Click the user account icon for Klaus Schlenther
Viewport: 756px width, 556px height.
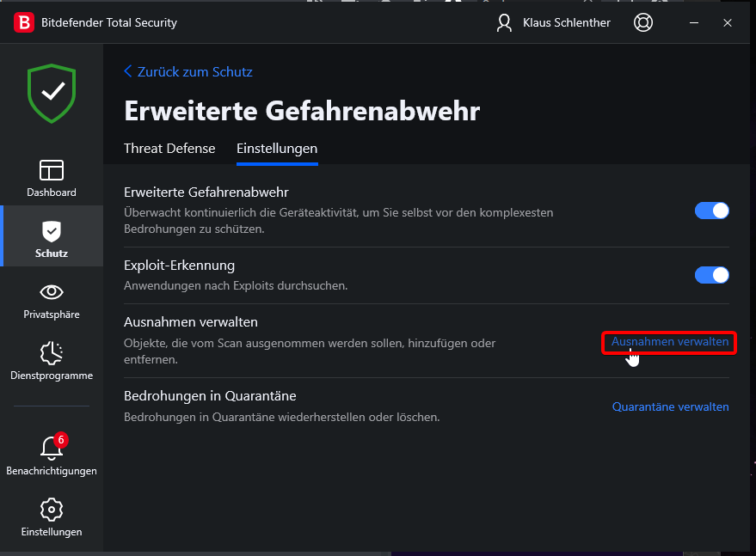coord(505,23)
